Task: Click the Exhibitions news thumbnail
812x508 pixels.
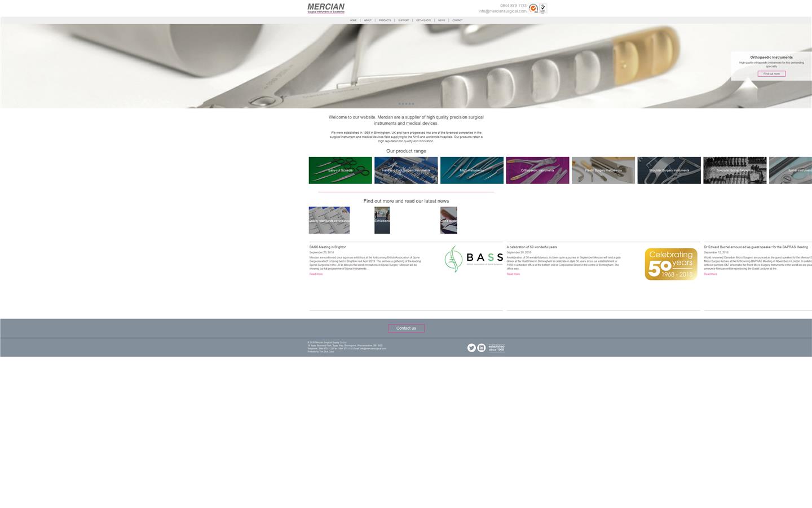Action: [x=382, y=220]
